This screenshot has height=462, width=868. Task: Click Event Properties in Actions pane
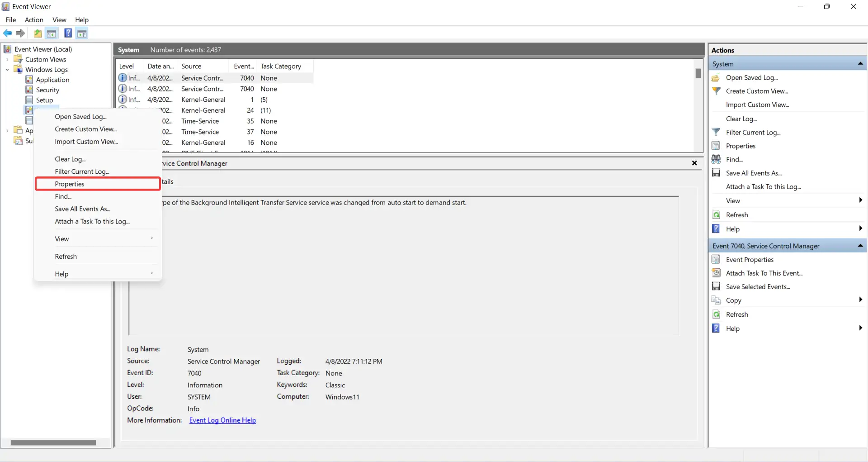750,259
